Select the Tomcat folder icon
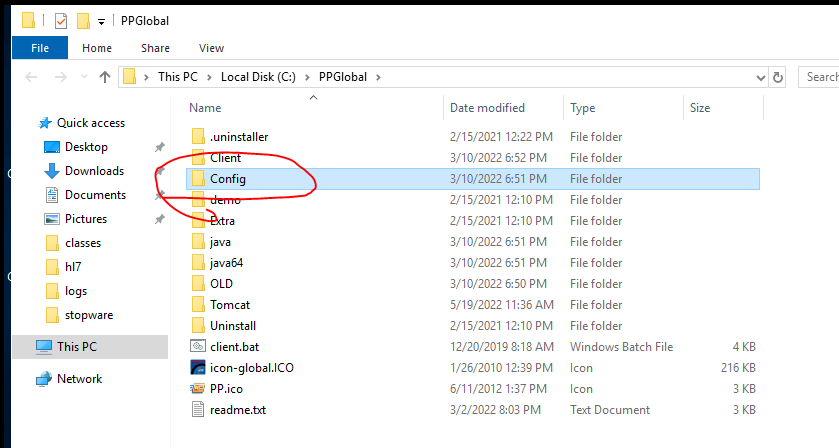839x448 pixels. (x=198, y=305)
